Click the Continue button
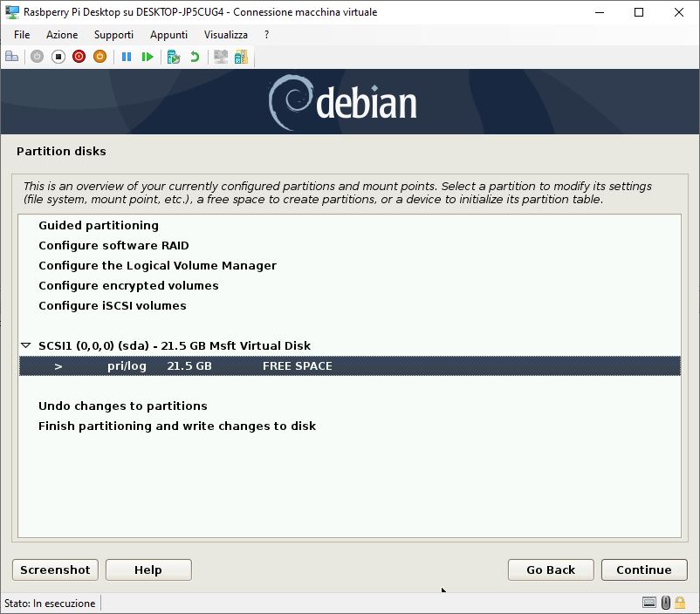 pyautogui.click(x=644, y=570)
